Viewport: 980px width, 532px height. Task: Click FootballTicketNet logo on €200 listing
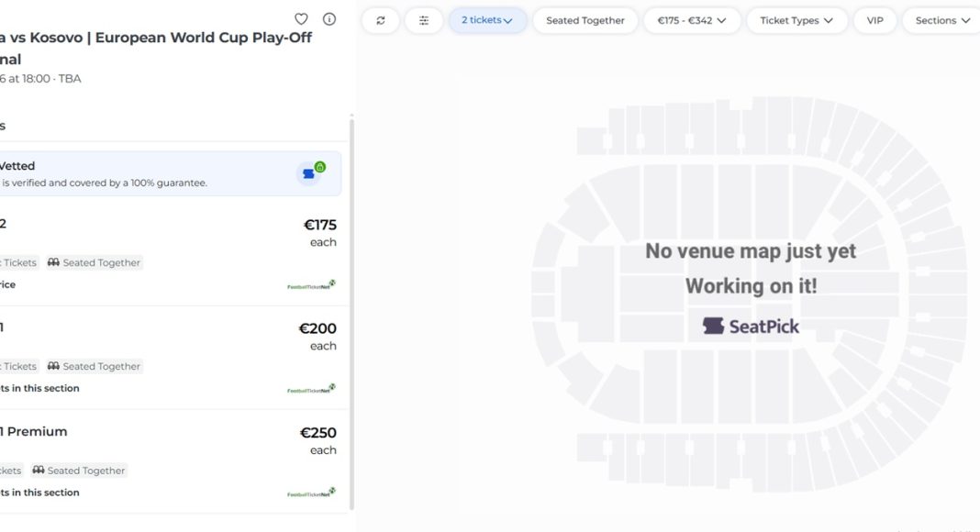tap(311, 389)
